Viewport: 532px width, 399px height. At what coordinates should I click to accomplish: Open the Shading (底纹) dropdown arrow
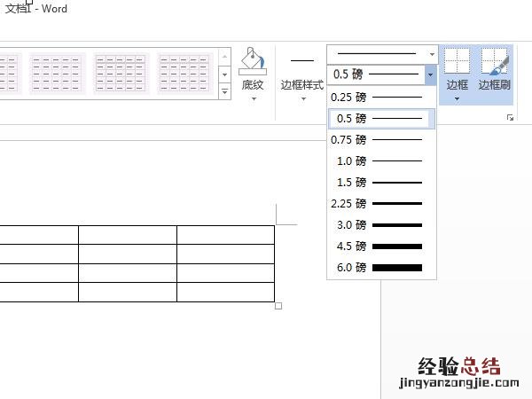(x=254, y=99)
